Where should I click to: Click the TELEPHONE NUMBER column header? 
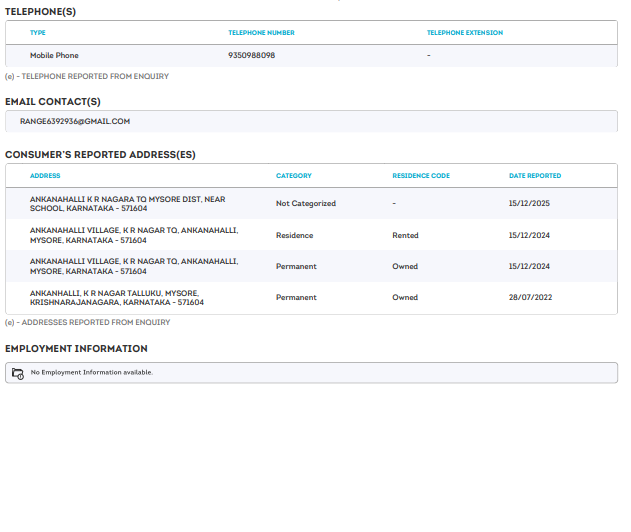pyautogui.click(x=261, y=33)
